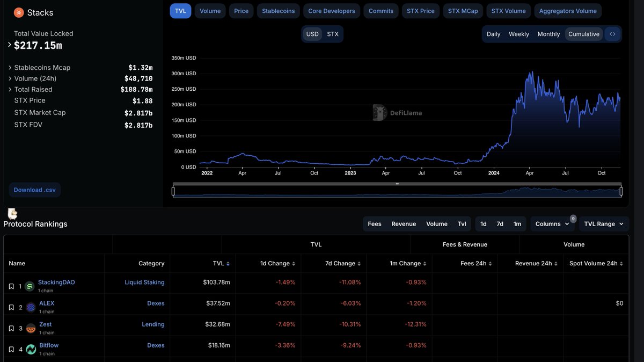The width and height of the screenshot is (644, 362).
Task: Switch chart denomination to USD
Action: pos(312,34)
